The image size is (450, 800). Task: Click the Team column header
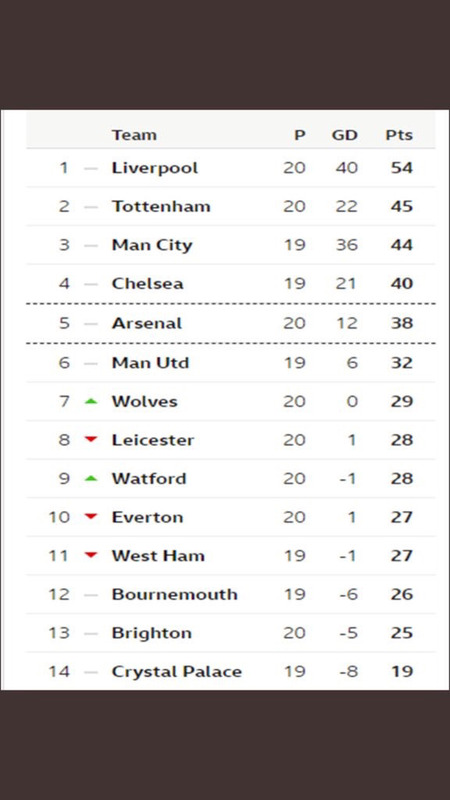134,135
